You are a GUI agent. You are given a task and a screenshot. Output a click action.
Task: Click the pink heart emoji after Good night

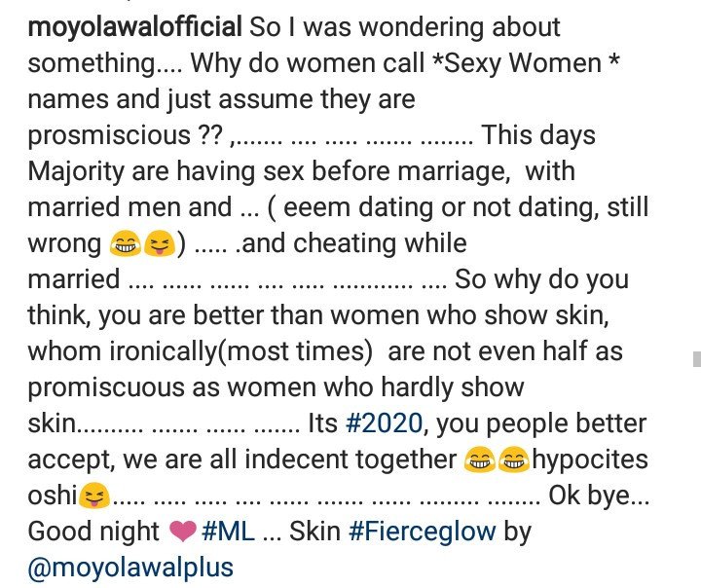183,533
